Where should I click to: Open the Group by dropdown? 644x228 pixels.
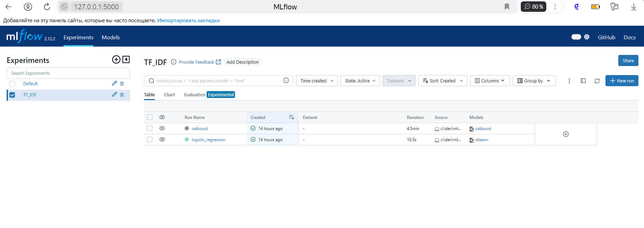(534, 81)
